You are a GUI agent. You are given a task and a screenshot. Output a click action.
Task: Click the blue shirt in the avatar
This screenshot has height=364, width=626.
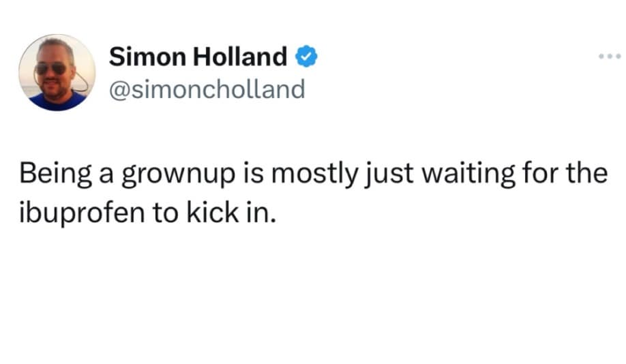click(57, 101)
